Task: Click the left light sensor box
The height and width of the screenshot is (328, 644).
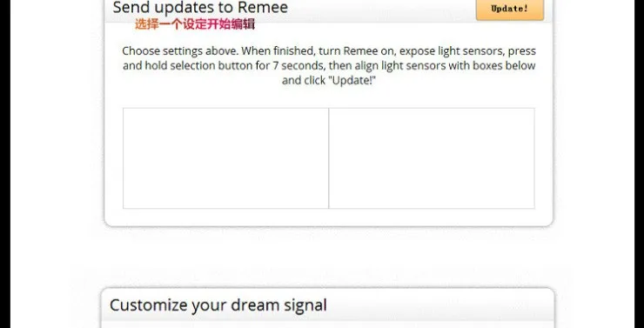Action: point(225,158)
